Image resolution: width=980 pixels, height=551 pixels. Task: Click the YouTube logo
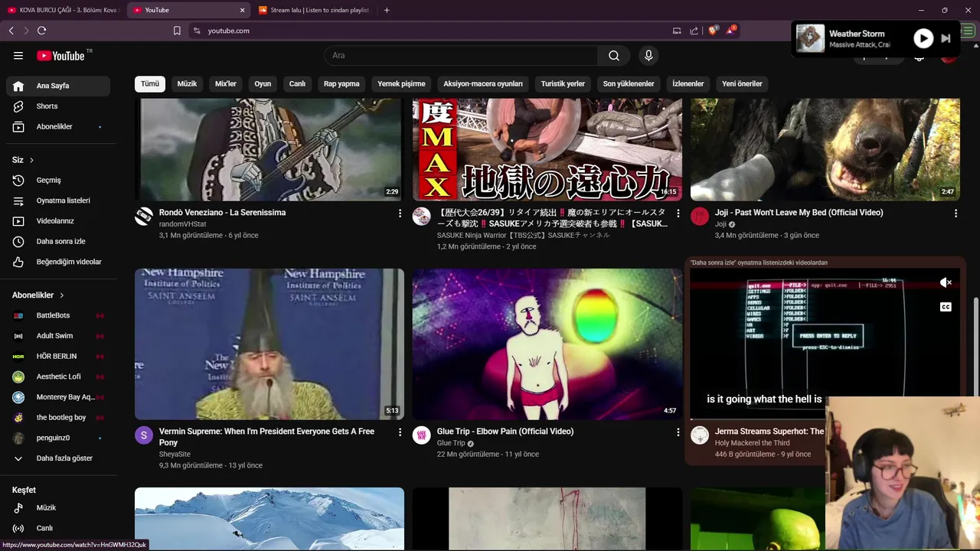click(x=60, y=55)
